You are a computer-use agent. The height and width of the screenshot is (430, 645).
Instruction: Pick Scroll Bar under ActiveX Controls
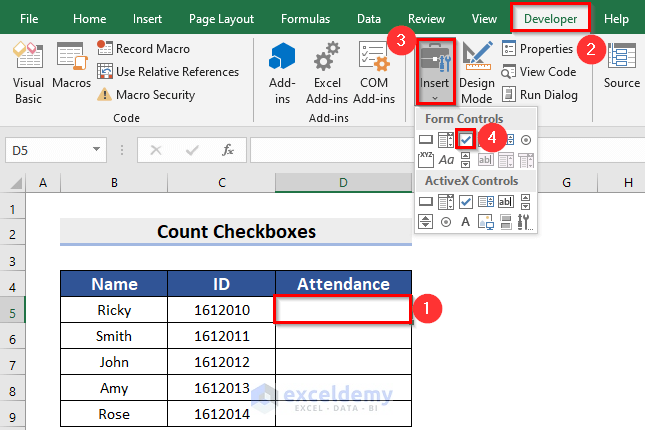[x=525, y=202]
